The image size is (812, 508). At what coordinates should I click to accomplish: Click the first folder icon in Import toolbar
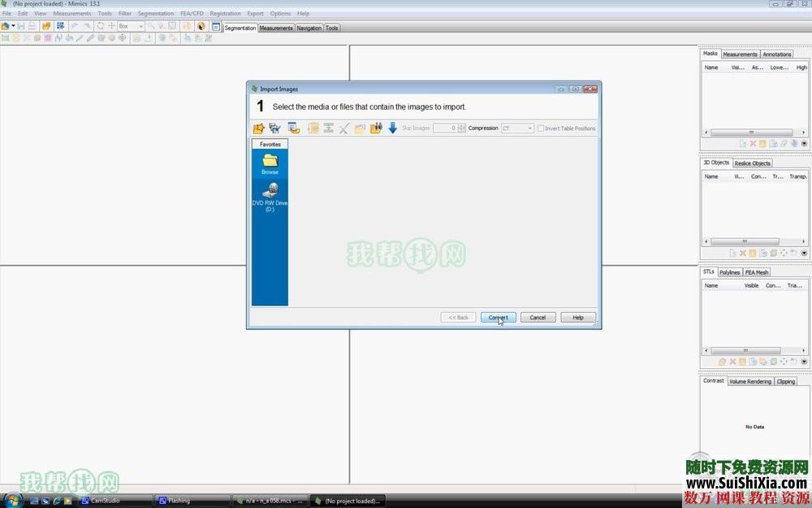click(259, 128)
